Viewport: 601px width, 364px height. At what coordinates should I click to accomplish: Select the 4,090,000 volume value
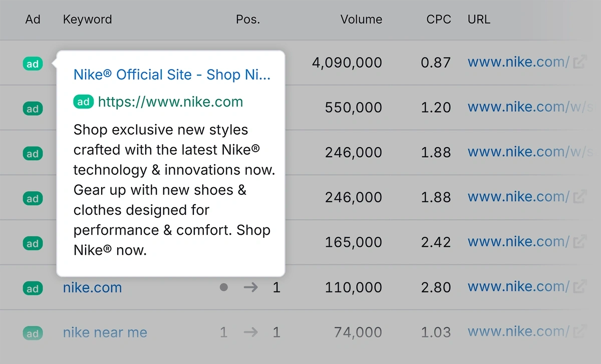click(x=347, y=63)
